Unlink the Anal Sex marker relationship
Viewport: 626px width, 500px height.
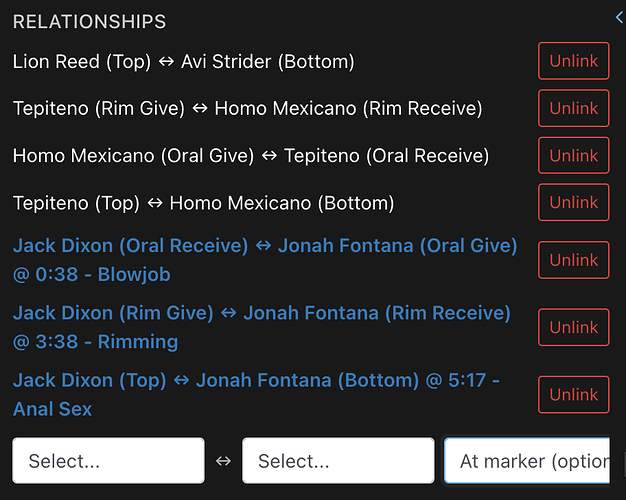coord(573,395)
